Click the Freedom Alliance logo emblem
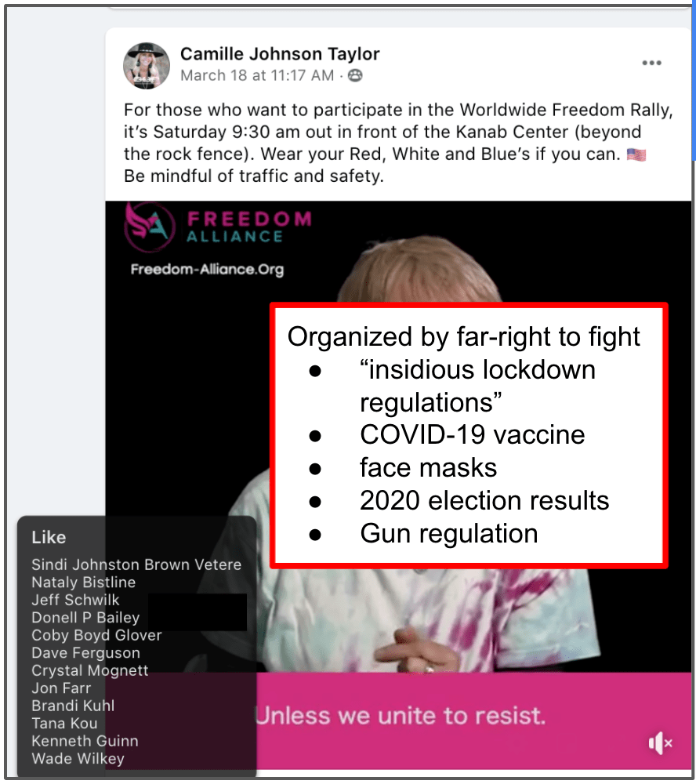Viewport: 696px width, 784px height. [150, 227]
